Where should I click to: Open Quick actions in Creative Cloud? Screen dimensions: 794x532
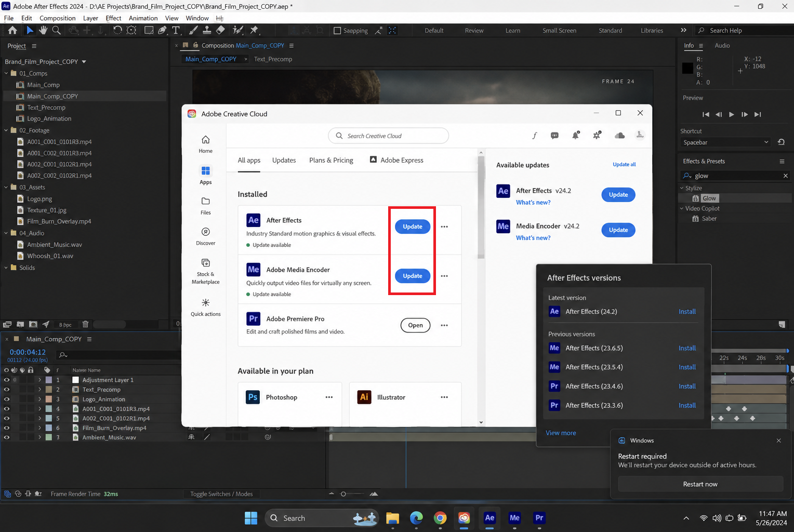pos(206,307)
